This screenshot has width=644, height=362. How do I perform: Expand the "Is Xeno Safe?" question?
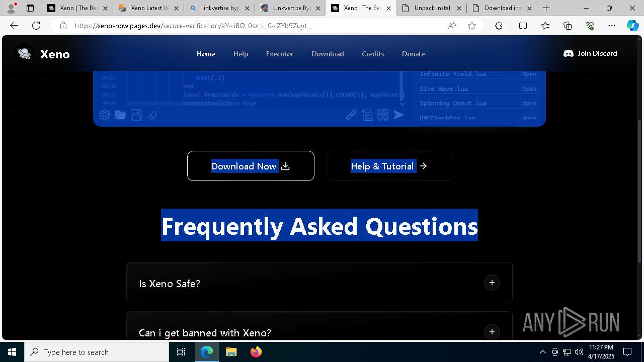(x=319, y=283)
